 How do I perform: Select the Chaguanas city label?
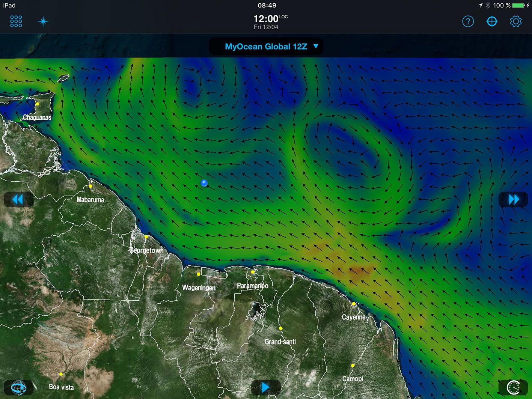37,117
